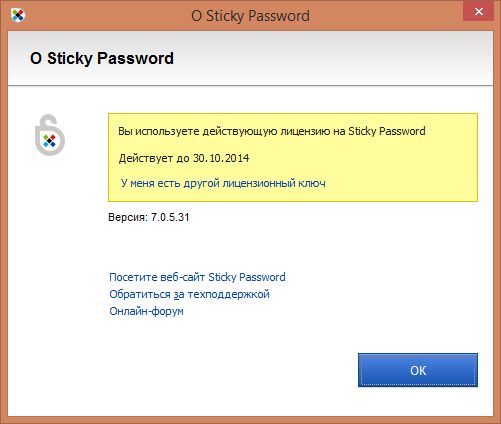Image resolution: width=501 pixels, height=424 pixels.
Task: Close the About Sticky Password dialog
Action: (478, 12)
